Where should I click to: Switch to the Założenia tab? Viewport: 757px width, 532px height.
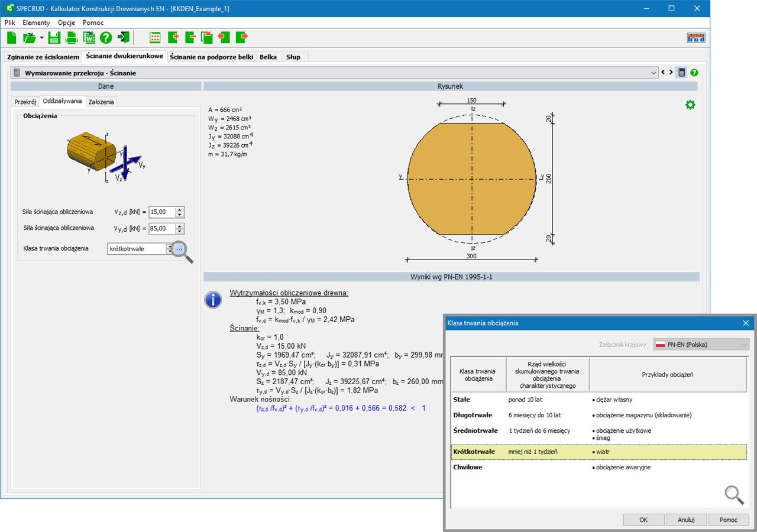pos(101,102)
